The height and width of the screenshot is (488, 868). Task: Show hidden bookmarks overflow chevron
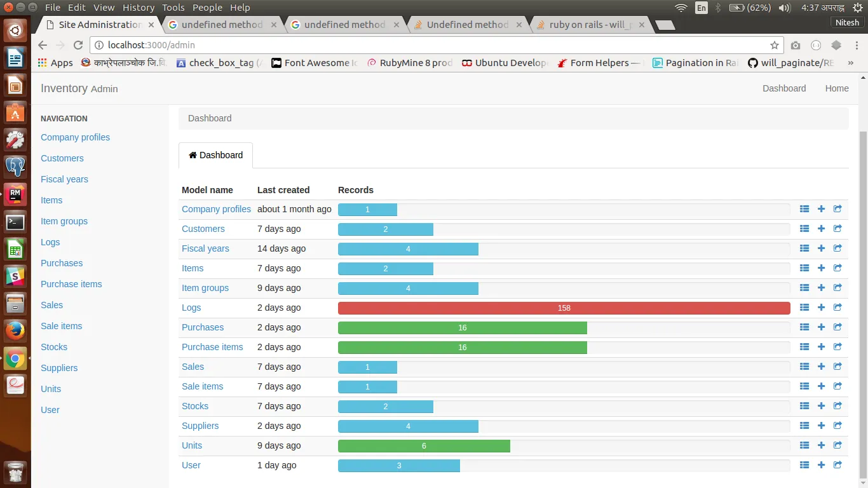tap(851, 63)
